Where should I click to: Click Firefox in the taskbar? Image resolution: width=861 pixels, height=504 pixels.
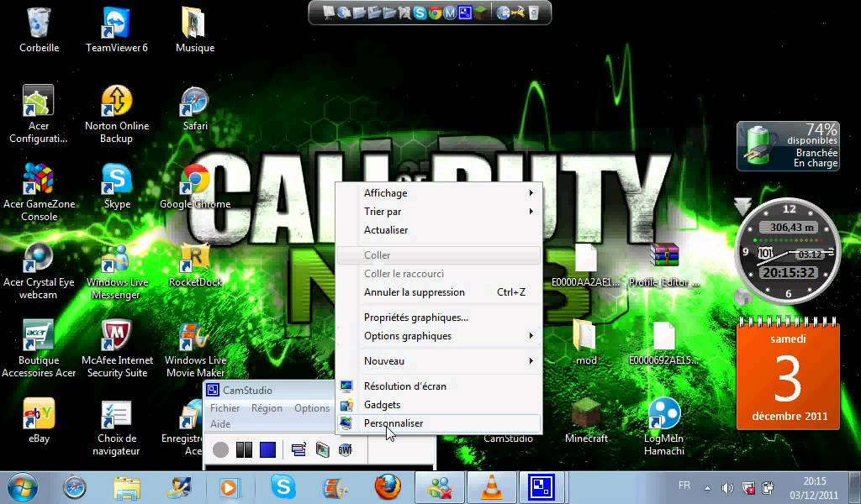387,487
